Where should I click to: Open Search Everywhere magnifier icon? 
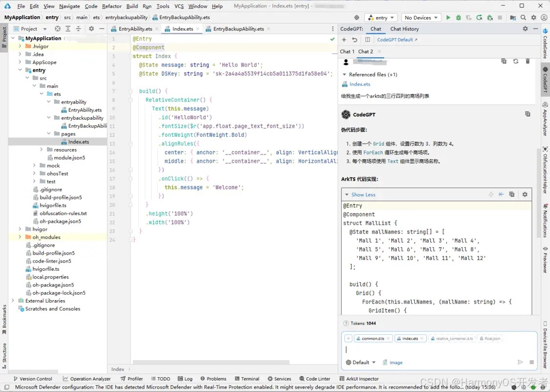click(523, 18)
